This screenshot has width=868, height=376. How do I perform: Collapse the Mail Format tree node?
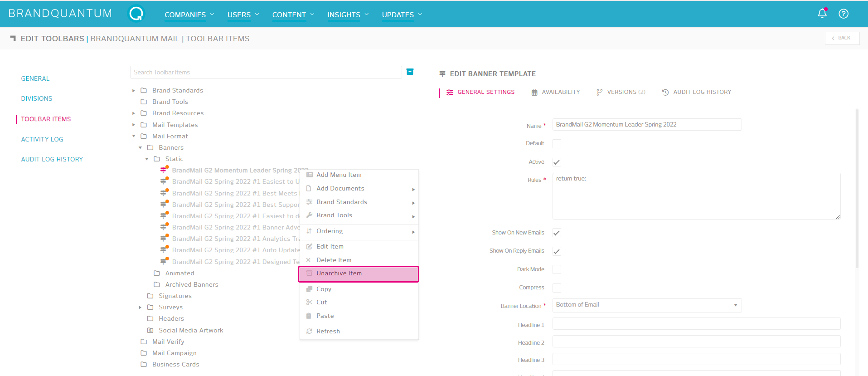tap(134, 136)
